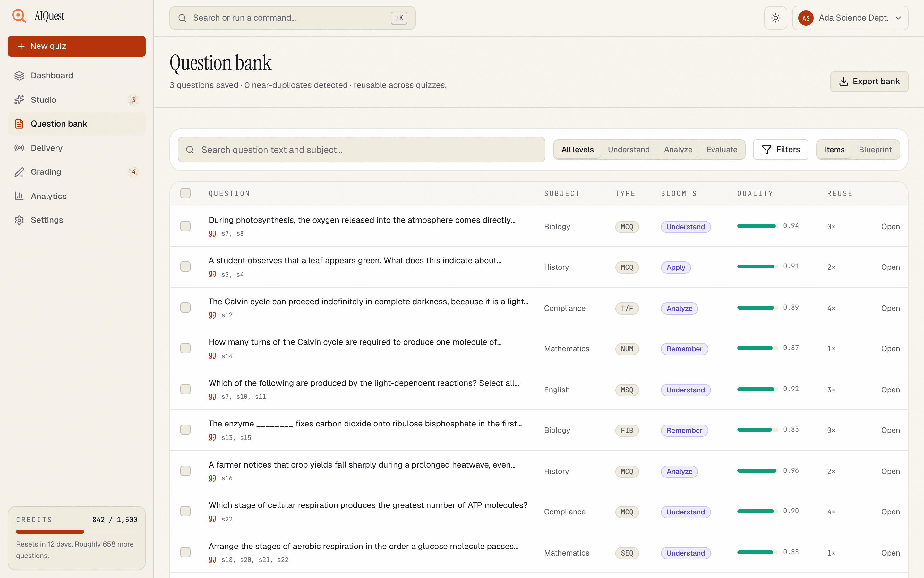Click the Question bank document icon
This screenshot has height=578, width=924.
(19, 124)
